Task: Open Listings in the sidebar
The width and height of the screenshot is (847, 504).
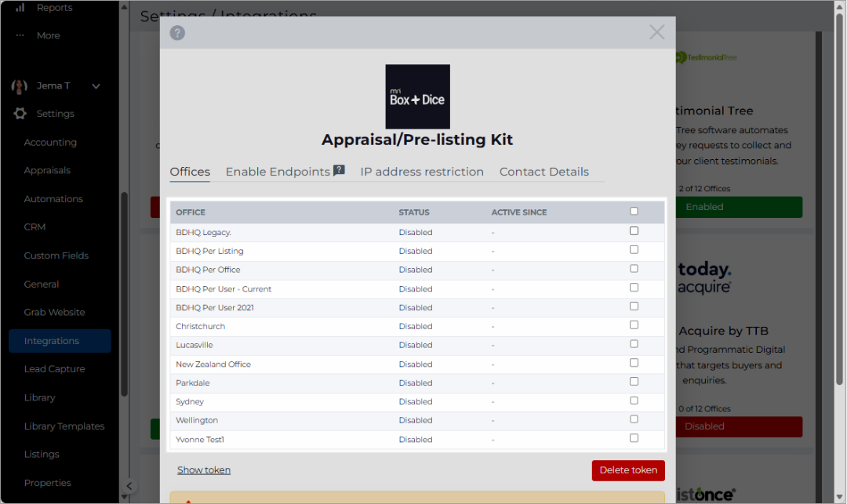Action: (x=42, y=455)
